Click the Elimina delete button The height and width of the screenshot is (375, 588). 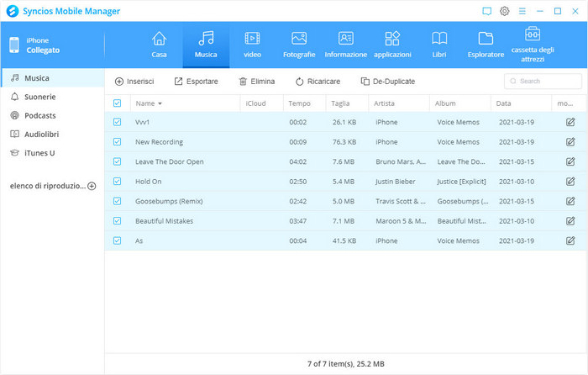click(257, 82)
